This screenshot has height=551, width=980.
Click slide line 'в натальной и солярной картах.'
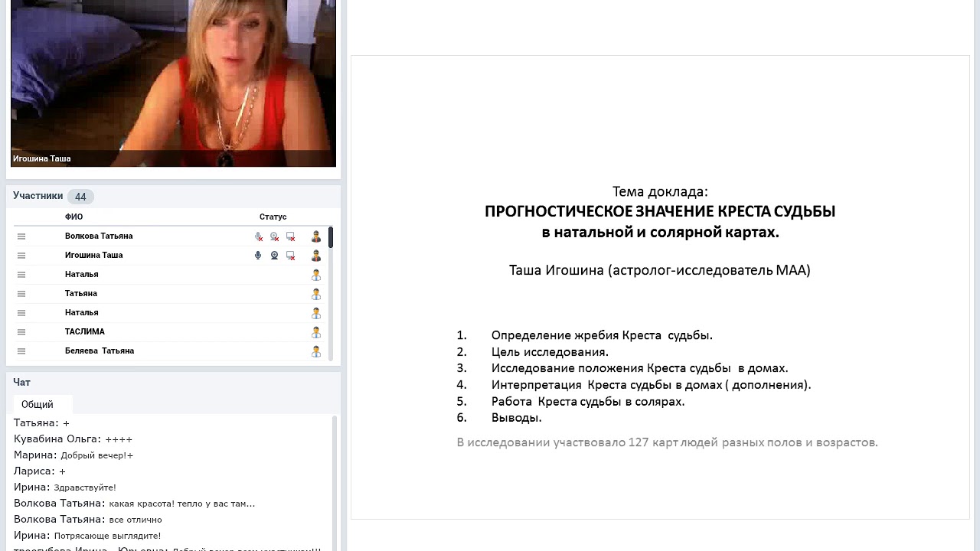click(x=660, y=233)
